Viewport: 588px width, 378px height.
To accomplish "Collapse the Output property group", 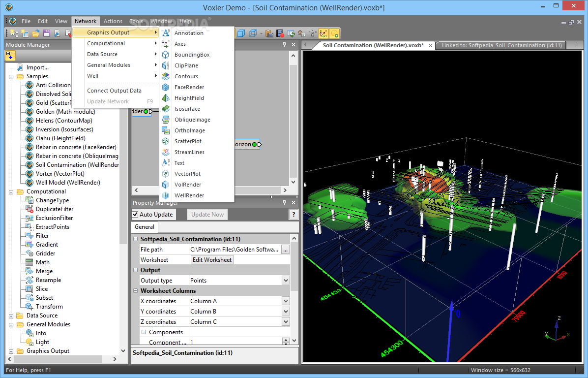I will click(135, 270).
